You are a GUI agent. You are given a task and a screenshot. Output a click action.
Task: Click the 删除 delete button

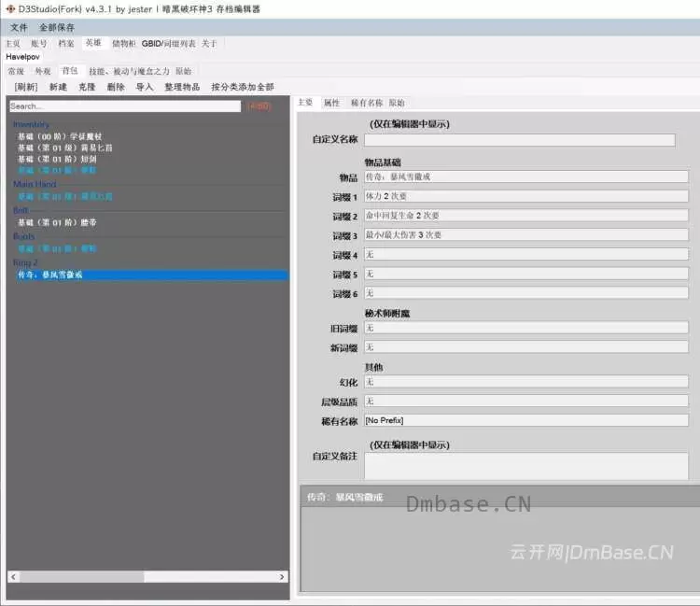pos(116,87)
